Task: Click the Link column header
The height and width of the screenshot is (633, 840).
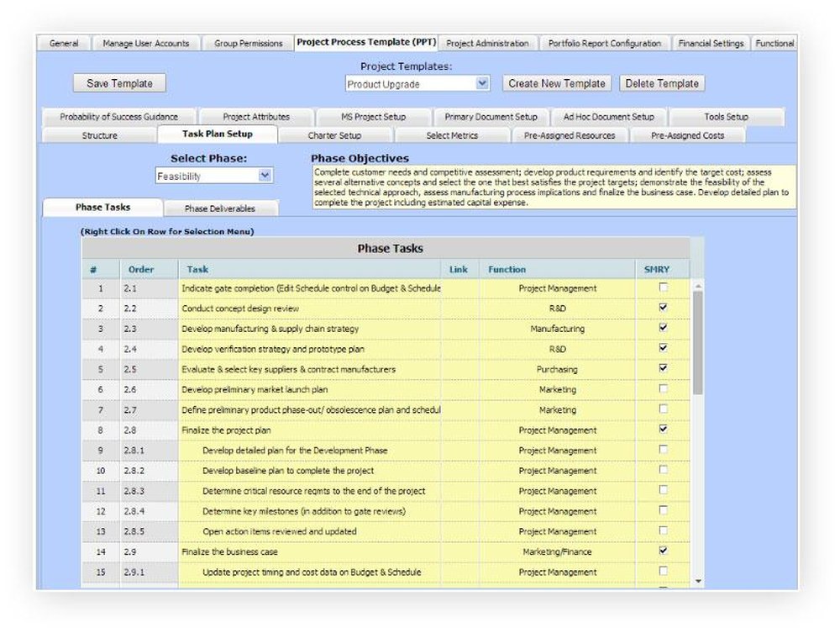Action: coord(459,270)
